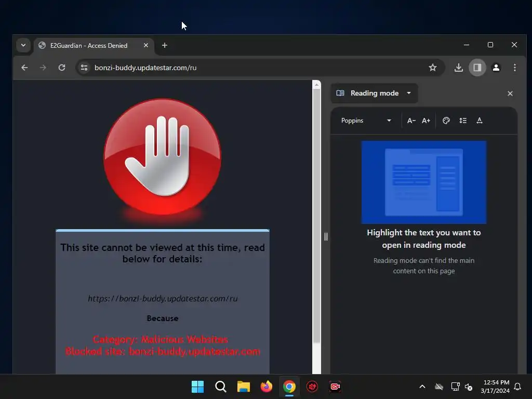Image resolution: width=532 pixels, height=399 pixels.
Task: Open the Chrome three-dot menu
Action: click(x=515, y=68)
